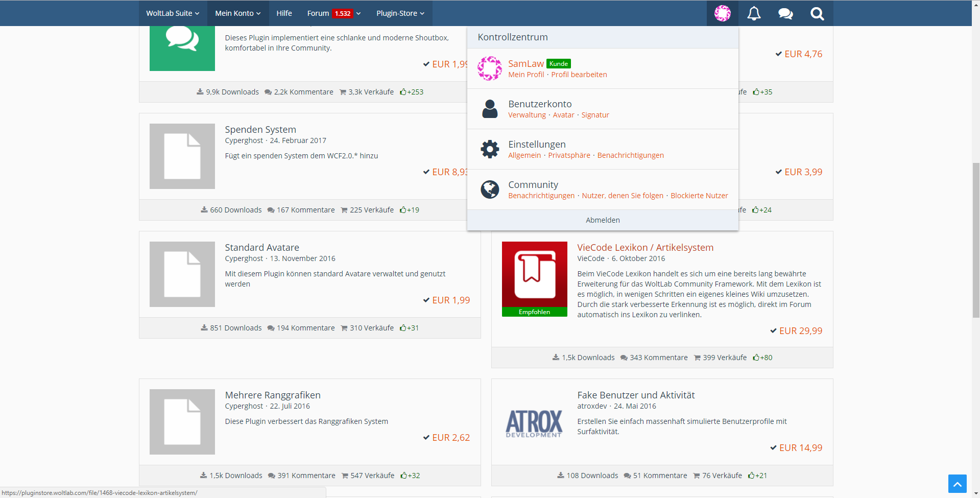Viewport: 980px width, 498px height.
Task: Click the Benutzerkonto person icon
Action: (490, 109)
